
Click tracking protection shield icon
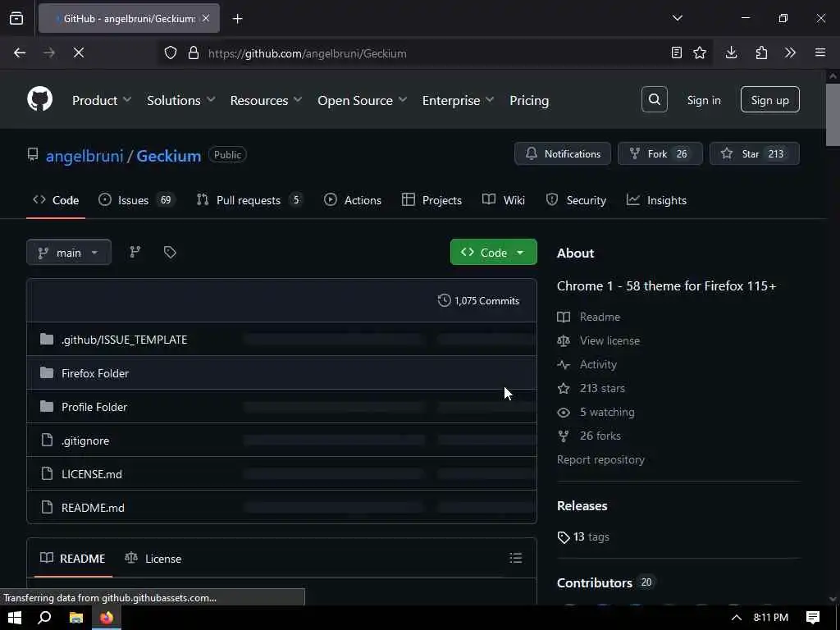tap(171, 53)
